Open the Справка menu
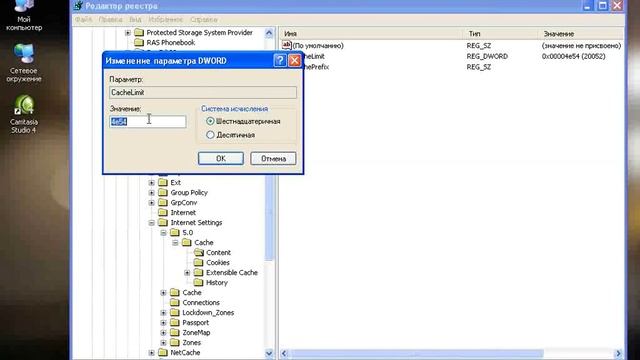The width and height of the screenshot is (640, 360). click(x=204, y=19)
